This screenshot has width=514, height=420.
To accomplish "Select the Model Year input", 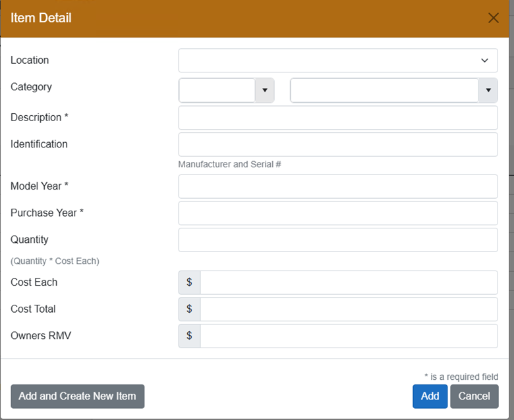I will 337,186.
